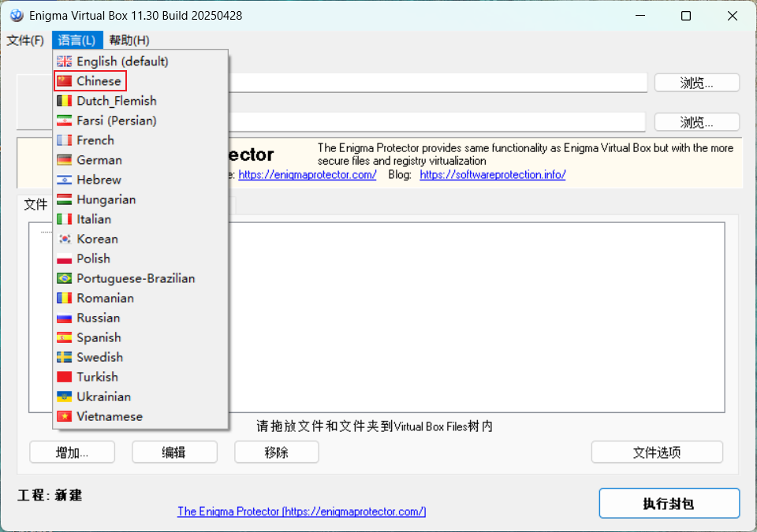757x532 pixels.
Task: Click the 增加... add button
Action: [x=72, y=452]
